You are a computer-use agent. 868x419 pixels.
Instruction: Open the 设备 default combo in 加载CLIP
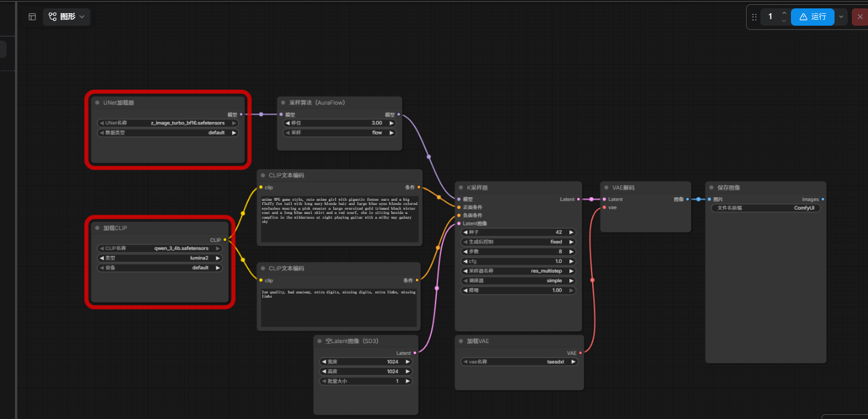click(160, 268)
